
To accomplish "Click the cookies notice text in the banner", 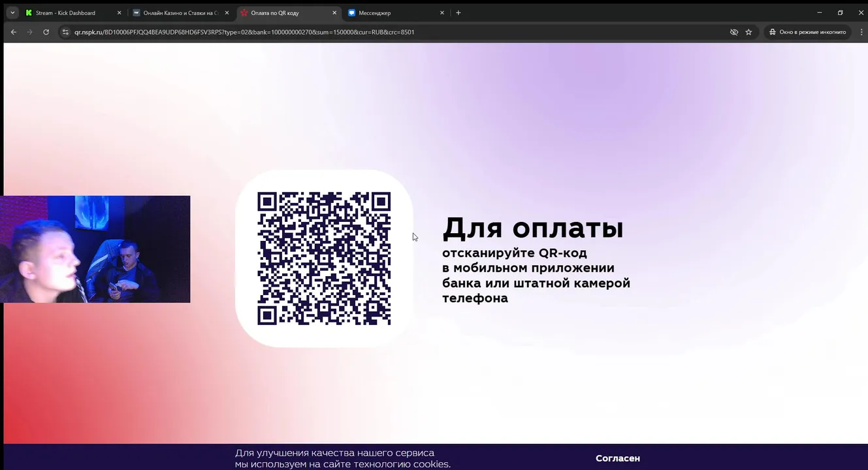I will (343, 458).
